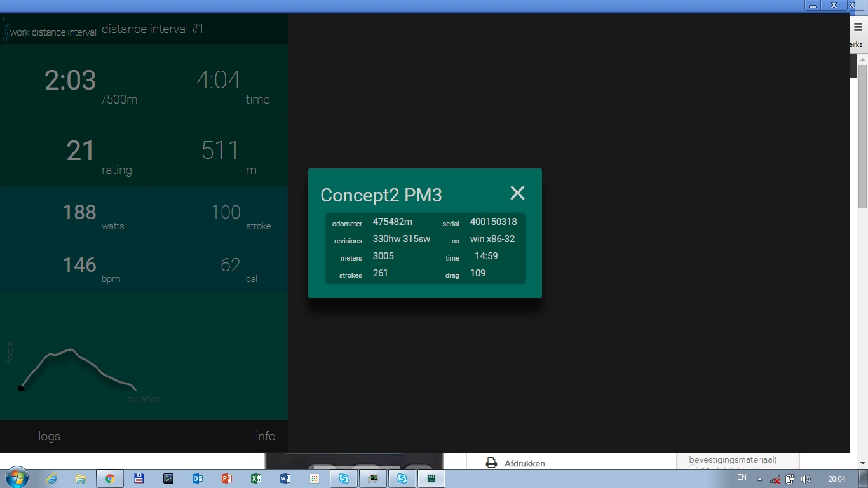Click the Concept2 PM3 dialog title
The width and height of the screenshot is (868, 488).
click(381, 195)
